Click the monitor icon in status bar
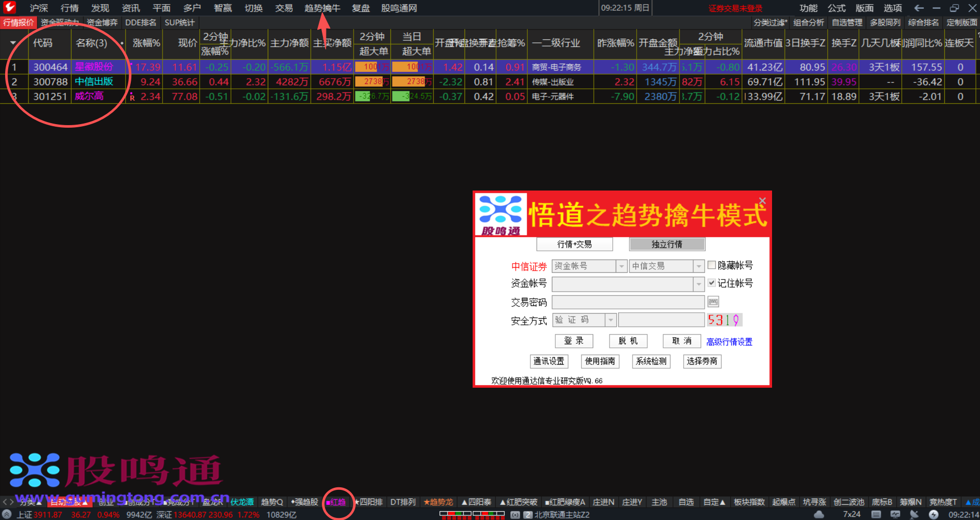 [895, 514]
